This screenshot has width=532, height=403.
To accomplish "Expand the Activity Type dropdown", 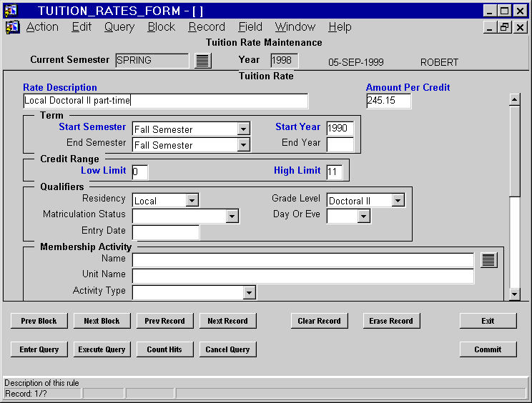I will click(249, 292).
